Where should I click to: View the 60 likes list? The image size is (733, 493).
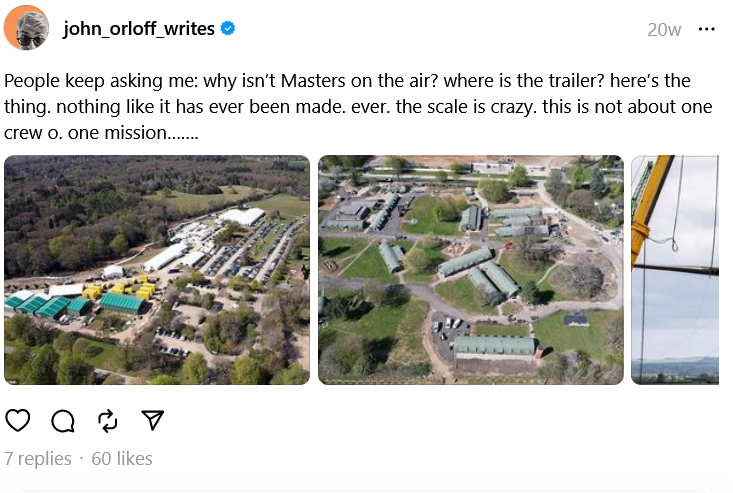tap(122, 459)
